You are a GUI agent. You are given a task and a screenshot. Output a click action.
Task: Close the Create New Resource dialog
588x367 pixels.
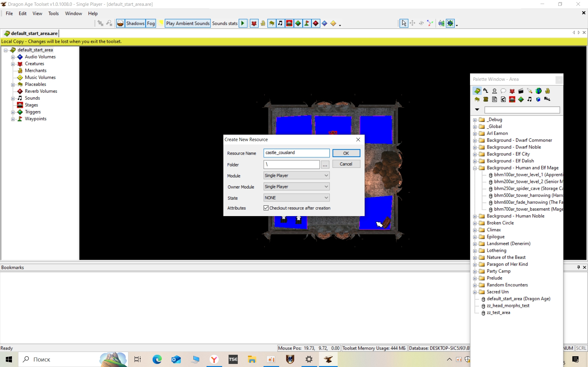click(x=358, y=140)
